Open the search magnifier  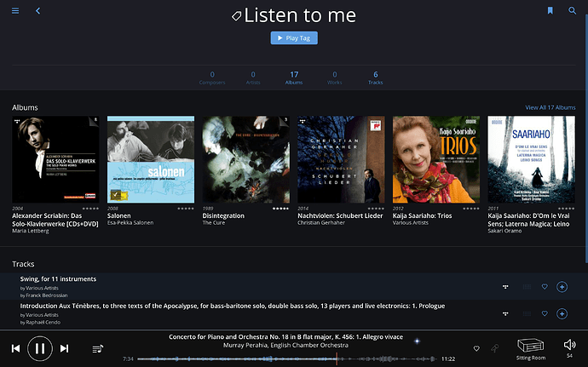point(573,10)
